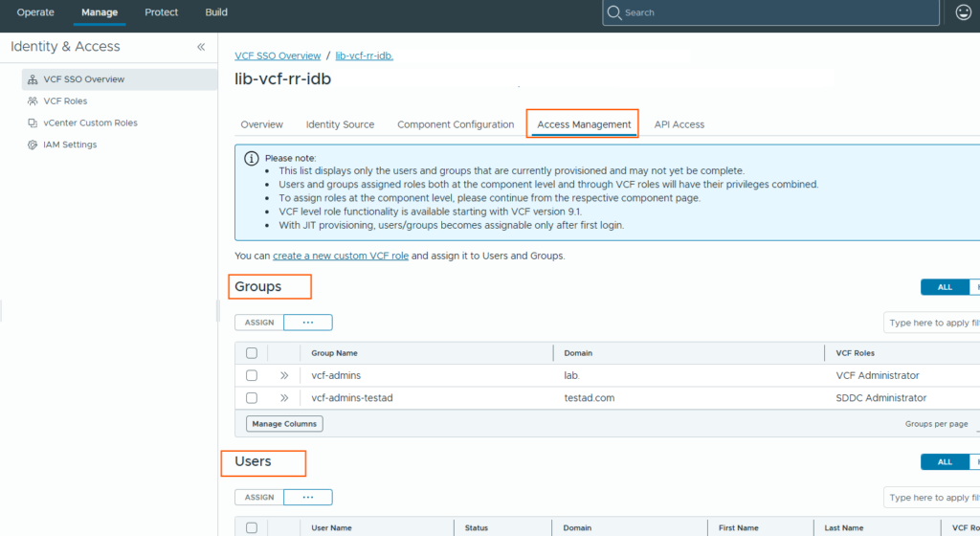Click the info icon in the note box
This screenshot has height=536, width=980.
[252, 158]
